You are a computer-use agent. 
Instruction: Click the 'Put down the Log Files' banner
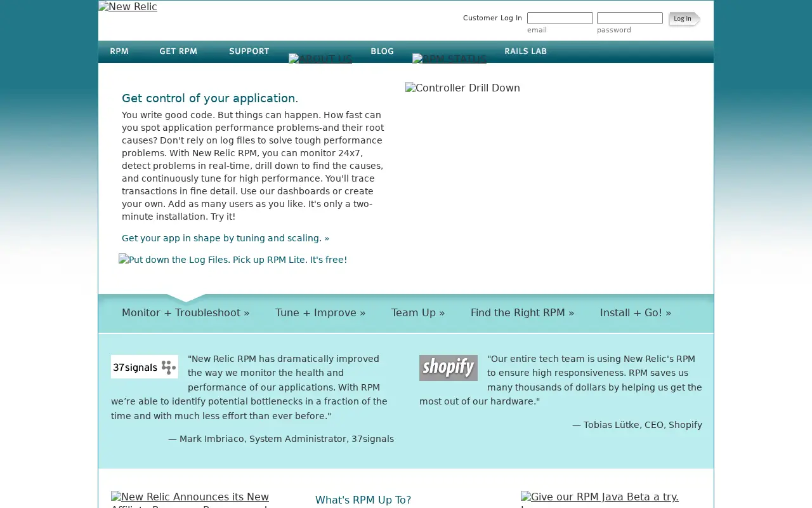233,260
